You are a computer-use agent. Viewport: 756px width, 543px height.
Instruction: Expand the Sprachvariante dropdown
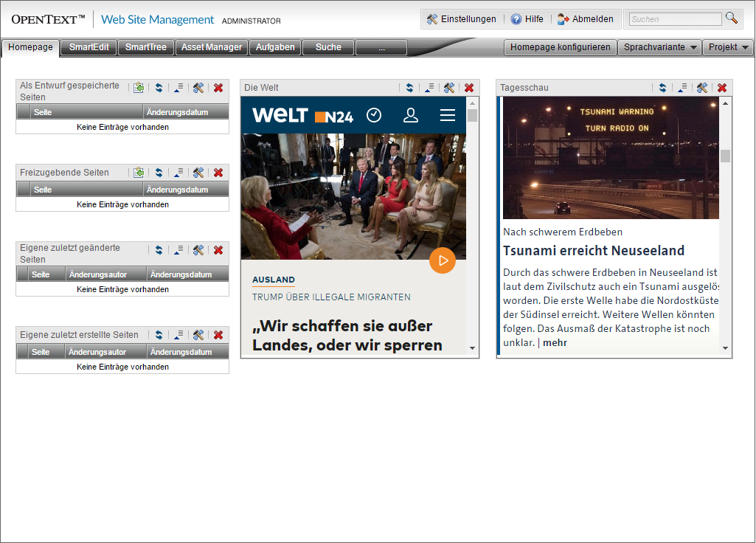click(659, 47)
